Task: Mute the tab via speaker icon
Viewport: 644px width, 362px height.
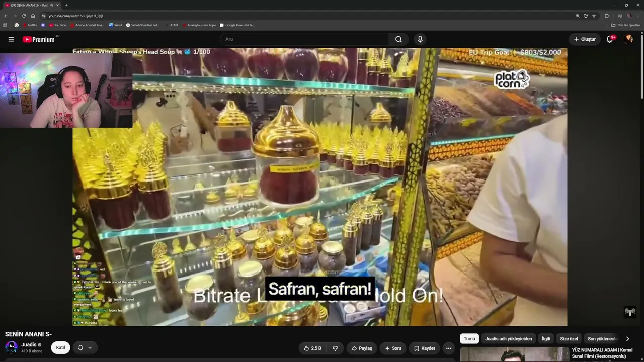Action: [52, 5]
